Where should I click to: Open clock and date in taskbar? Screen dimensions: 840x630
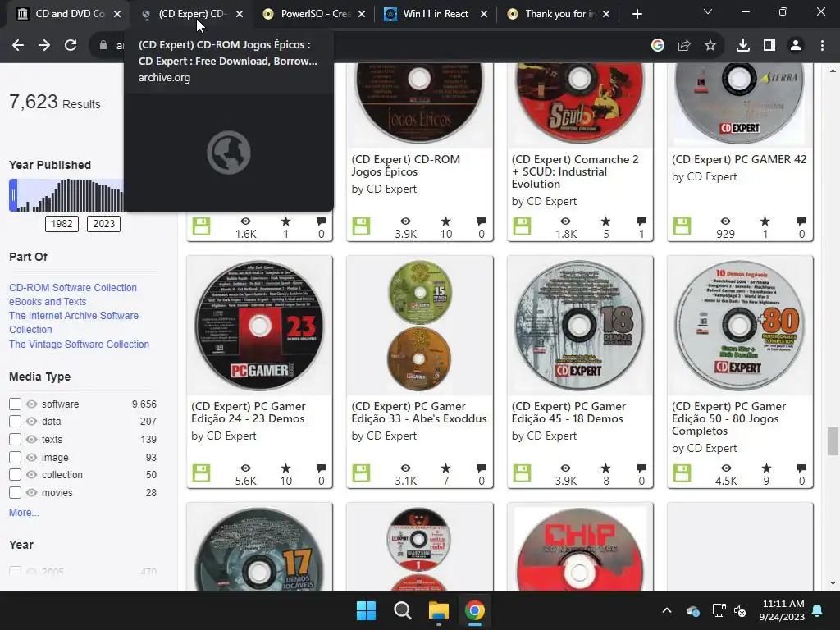point(783,610)
